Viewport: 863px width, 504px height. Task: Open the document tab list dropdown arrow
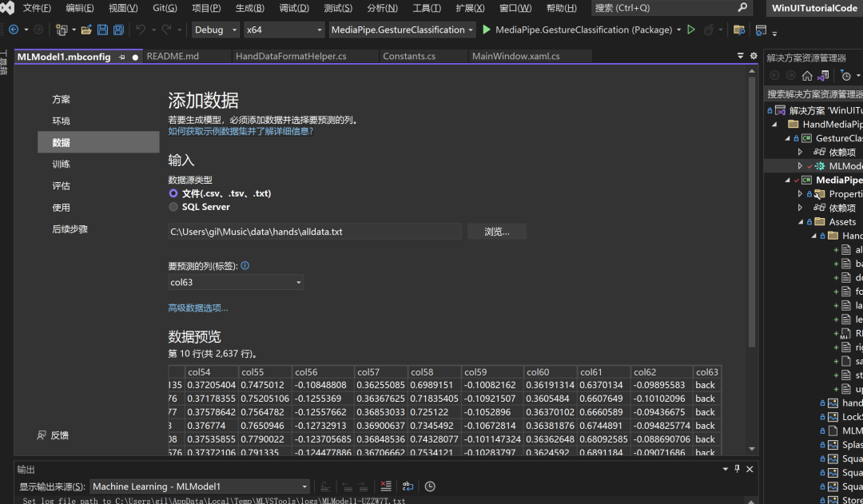(740, 56)
